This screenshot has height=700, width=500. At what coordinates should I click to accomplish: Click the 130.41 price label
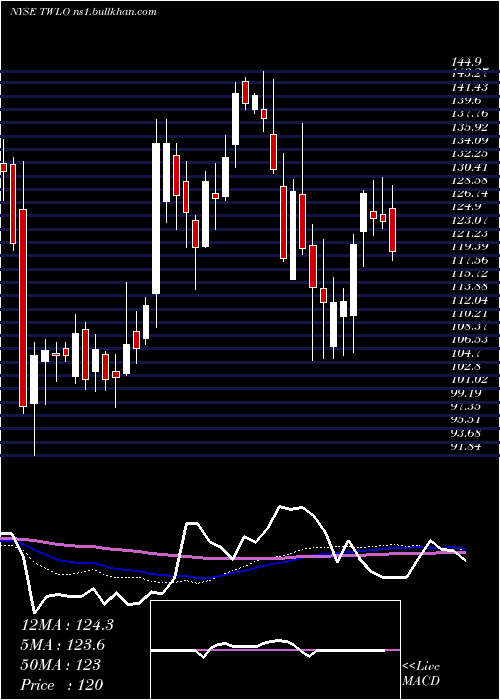coord(470,167)
